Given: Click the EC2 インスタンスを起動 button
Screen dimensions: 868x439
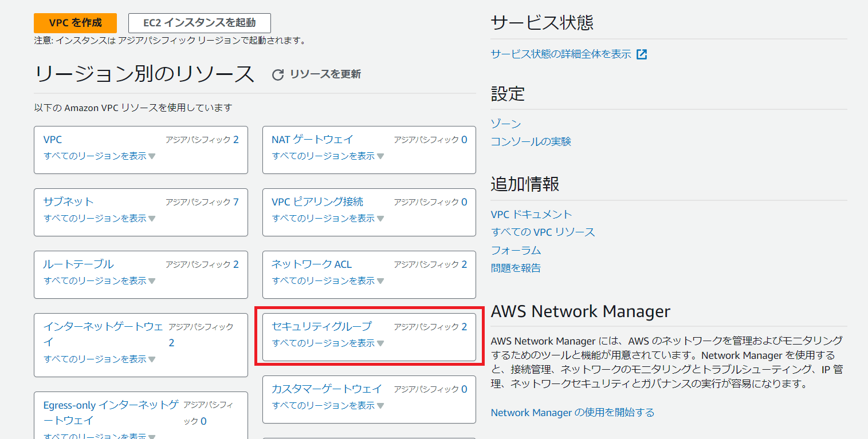Looking at the screenshot, I should [x=199, y=23].
